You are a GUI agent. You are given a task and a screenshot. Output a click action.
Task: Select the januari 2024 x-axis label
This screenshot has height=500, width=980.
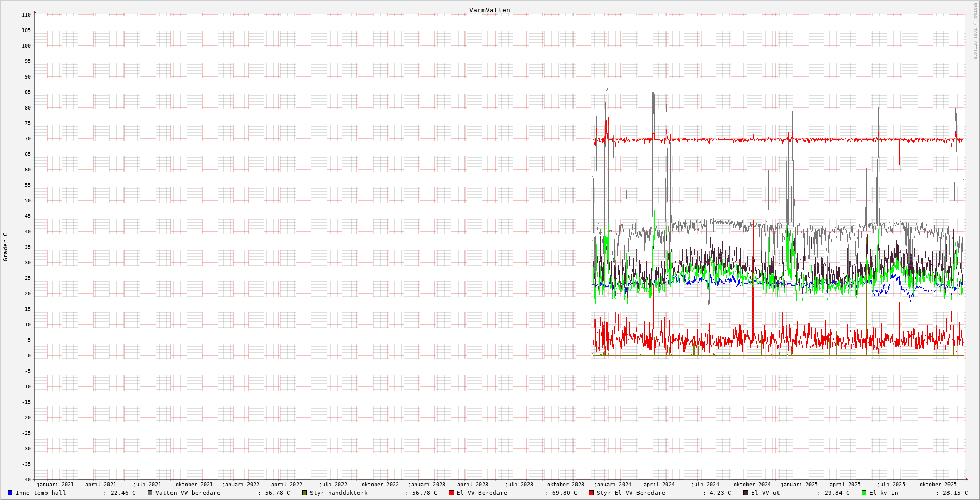pyautogui.click(x=612, y=485)
